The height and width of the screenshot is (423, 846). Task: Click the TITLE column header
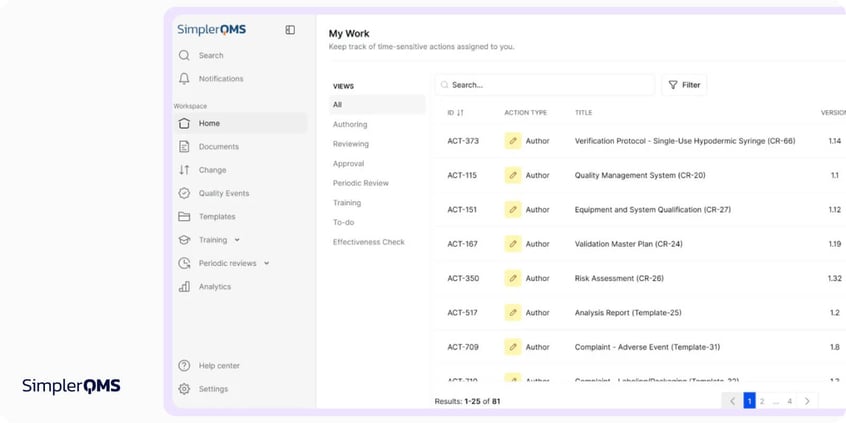[583, 113]
